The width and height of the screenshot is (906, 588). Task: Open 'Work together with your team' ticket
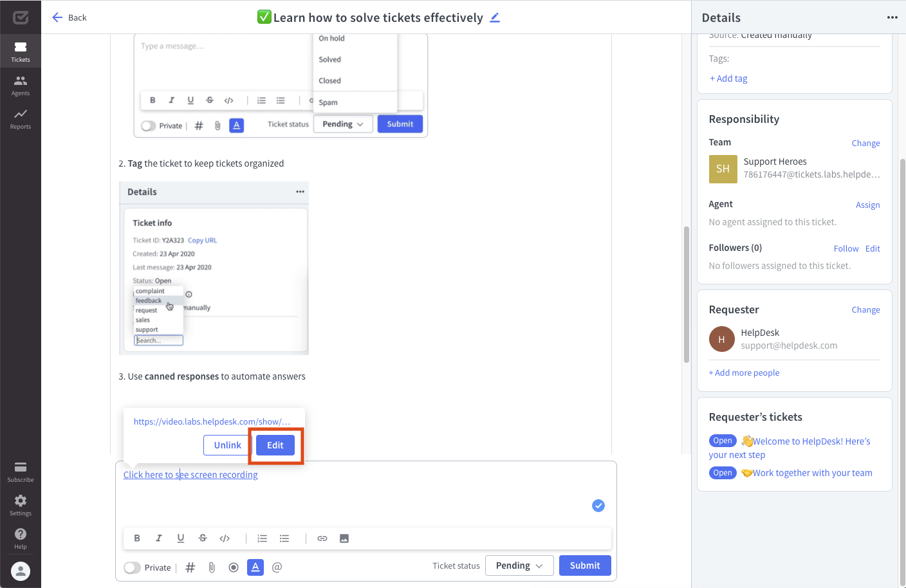click(x=806, y=473)
